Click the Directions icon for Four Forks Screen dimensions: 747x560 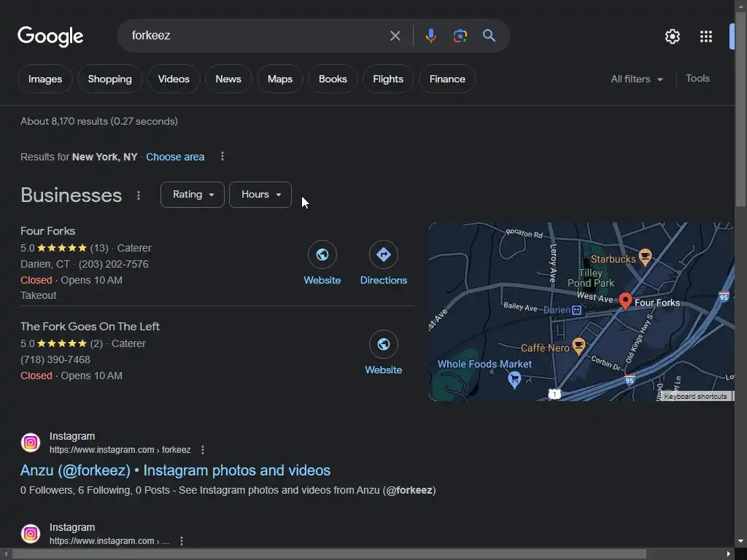pyautogui.click(x=384, y=254)
